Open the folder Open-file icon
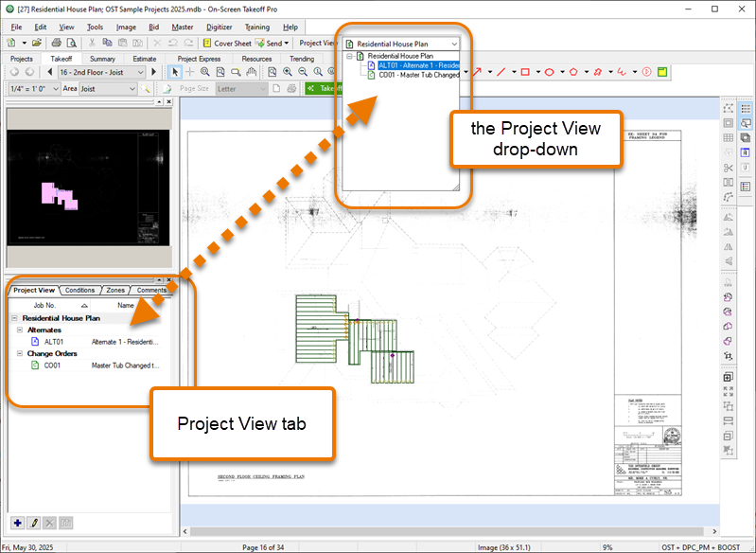This screenshot has height=553, width=756. tap(37, 43)
